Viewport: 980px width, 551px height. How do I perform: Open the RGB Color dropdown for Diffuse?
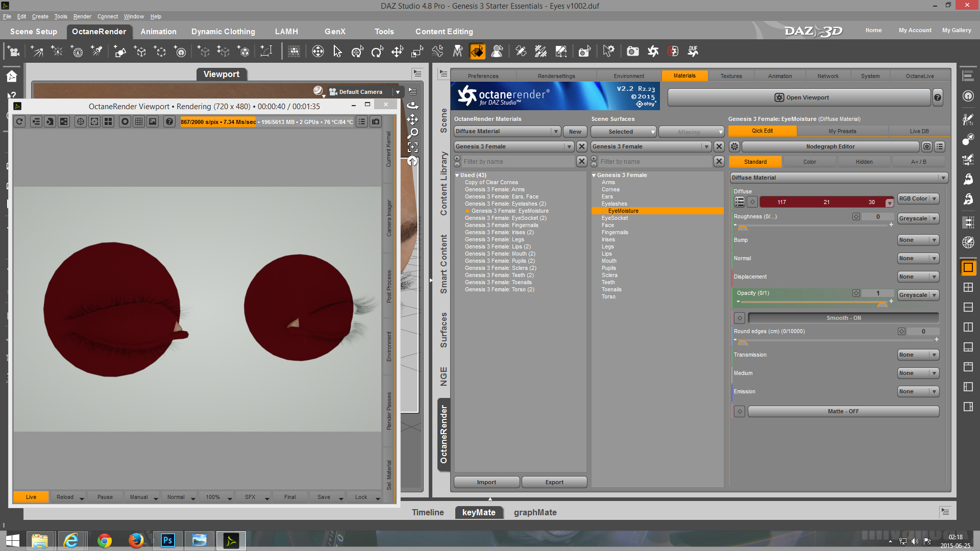918,199
